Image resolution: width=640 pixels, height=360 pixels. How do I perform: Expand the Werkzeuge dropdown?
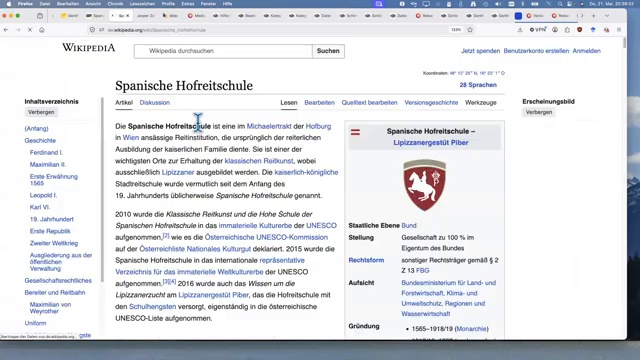point(481,102)
